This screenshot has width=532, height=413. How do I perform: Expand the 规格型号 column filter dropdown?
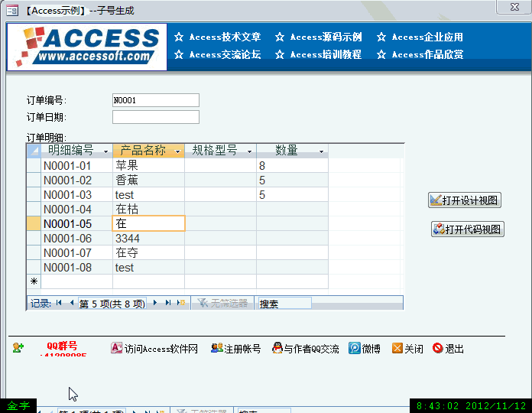click(x=249, y=151)
